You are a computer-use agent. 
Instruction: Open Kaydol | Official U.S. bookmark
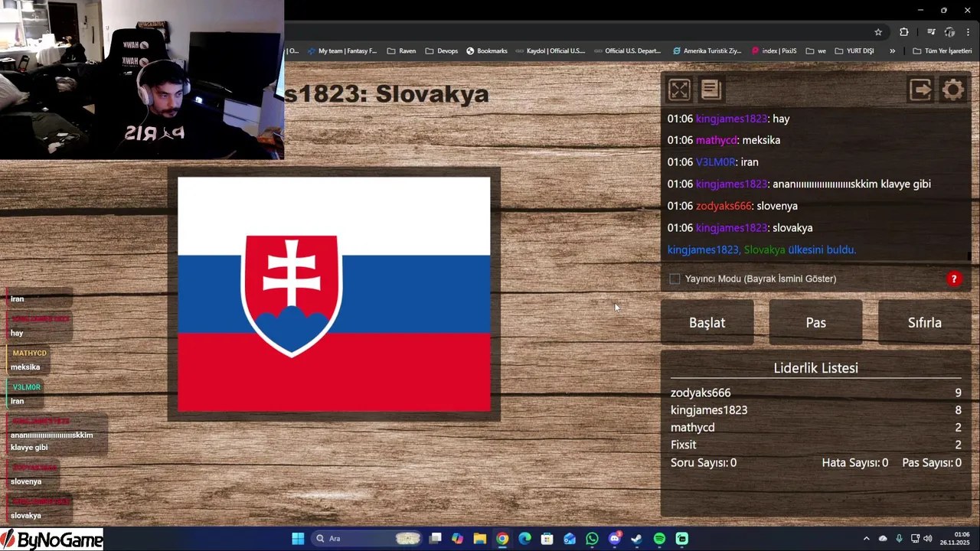(x=549, y=51)
